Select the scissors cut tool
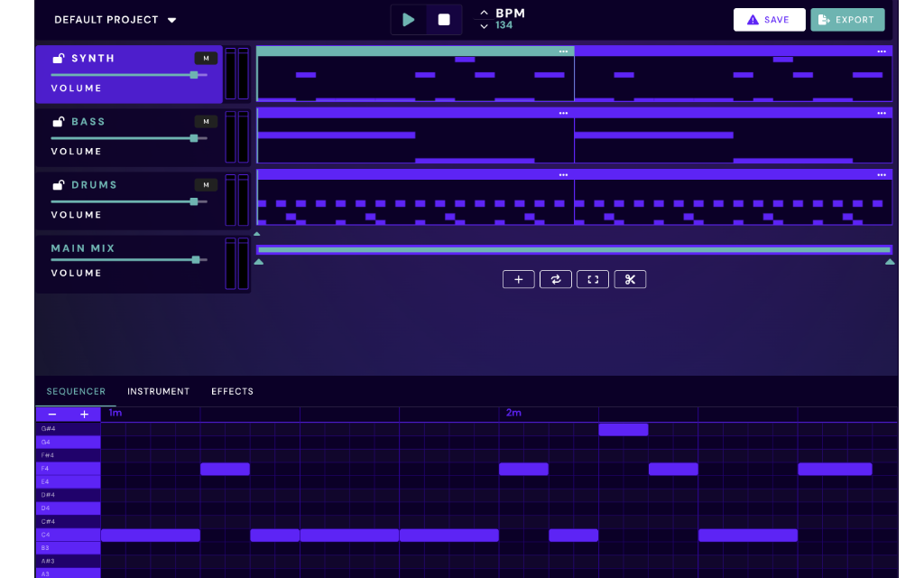The image size is (924, 578). tap(630, 280)
